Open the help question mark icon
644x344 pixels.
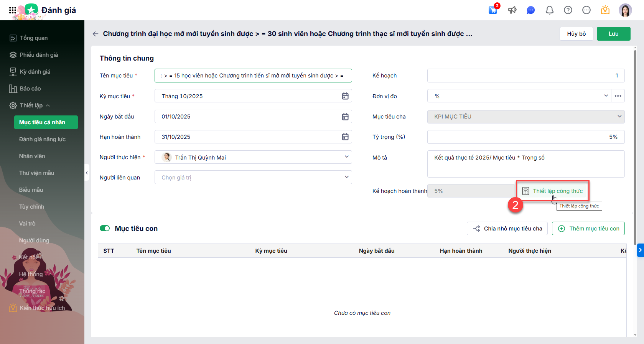coord(568,10)
